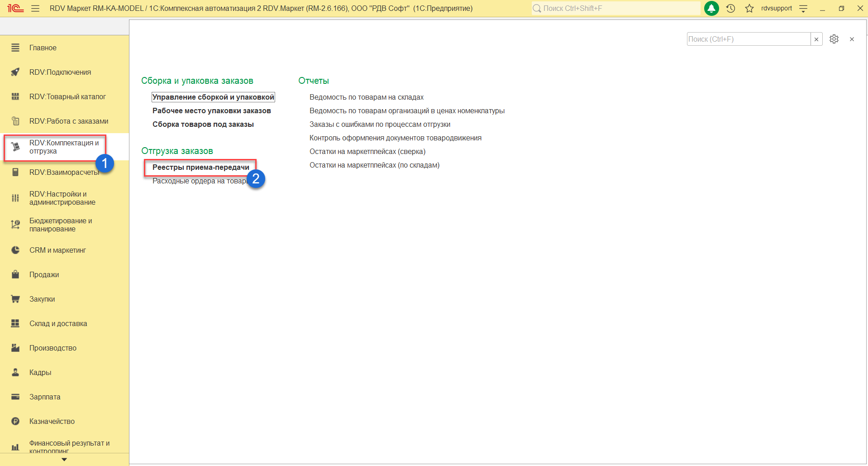868x466 pixels.
Task: Open the Кадры section
Action: tap(40, 372)
